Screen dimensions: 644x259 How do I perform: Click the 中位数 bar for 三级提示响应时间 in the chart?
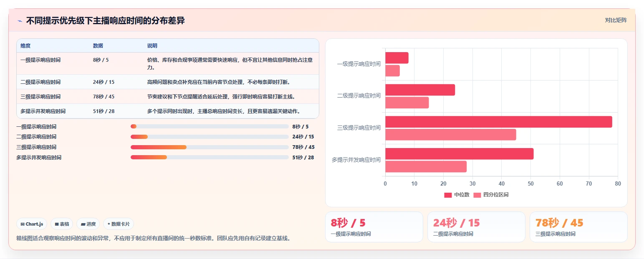pyautogui.click(x=499, y=122)
